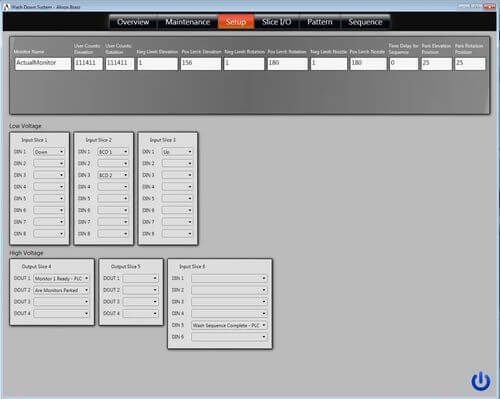
Task: Close the Wash Down System window
Action: pyautogui.click(x=489, y=6)
